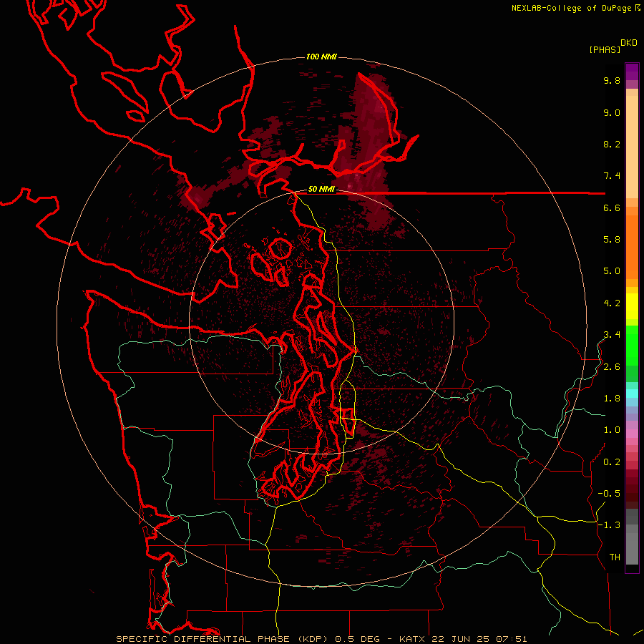Click the 100 NMI range ring label

[321, 57]
